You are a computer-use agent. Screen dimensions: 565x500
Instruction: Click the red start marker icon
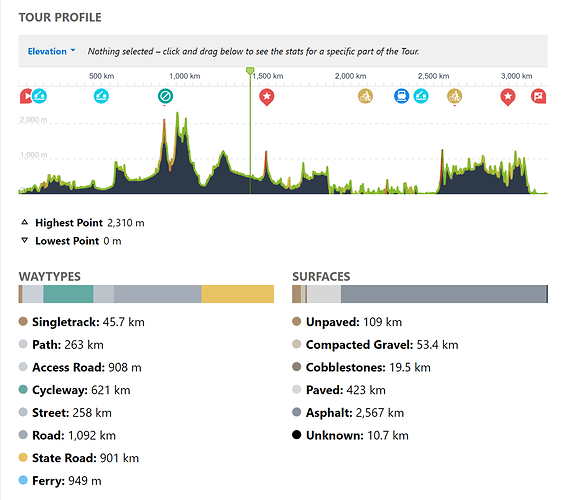[x=25, y=96]
